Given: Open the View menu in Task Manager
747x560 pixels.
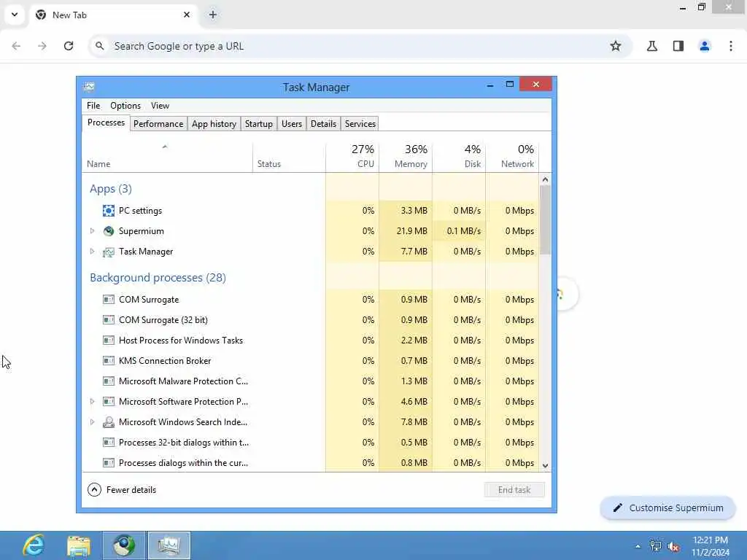Looking at the screenshot, I should click(x=160, y=106).
